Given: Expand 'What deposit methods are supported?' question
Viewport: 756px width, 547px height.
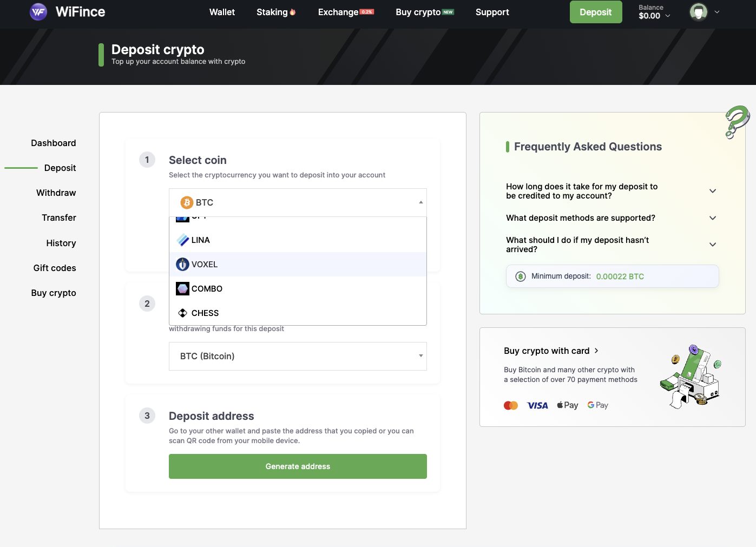Looking at the screenshot, I should pos(713,218).
